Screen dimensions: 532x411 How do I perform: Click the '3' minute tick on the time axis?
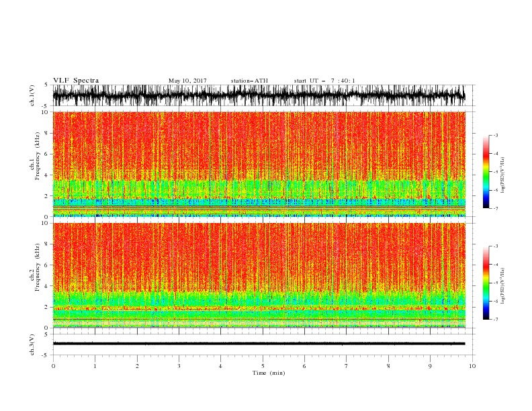[179, 366]
